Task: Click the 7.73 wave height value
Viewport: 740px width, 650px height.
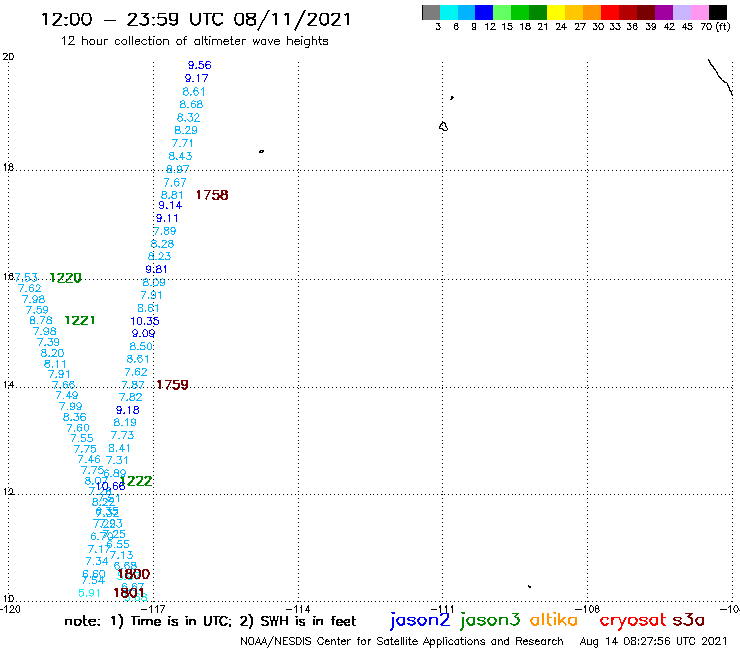Action: click(122, 435)
